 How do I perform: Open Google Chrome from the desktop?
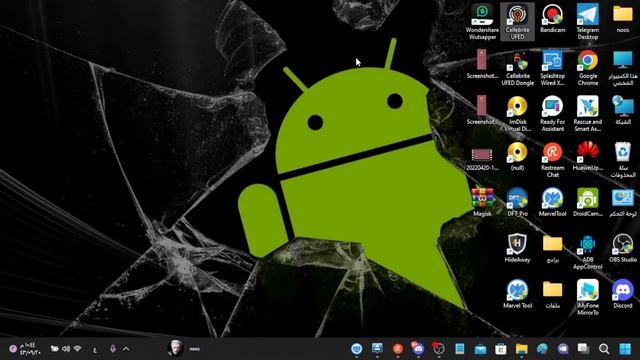(x=587, y=68)
